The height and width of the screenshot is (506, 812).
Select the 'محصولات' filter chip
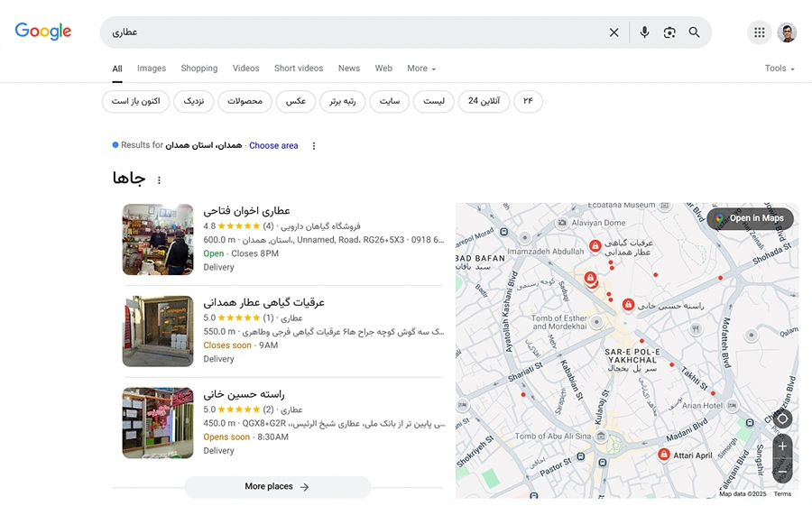245,101
